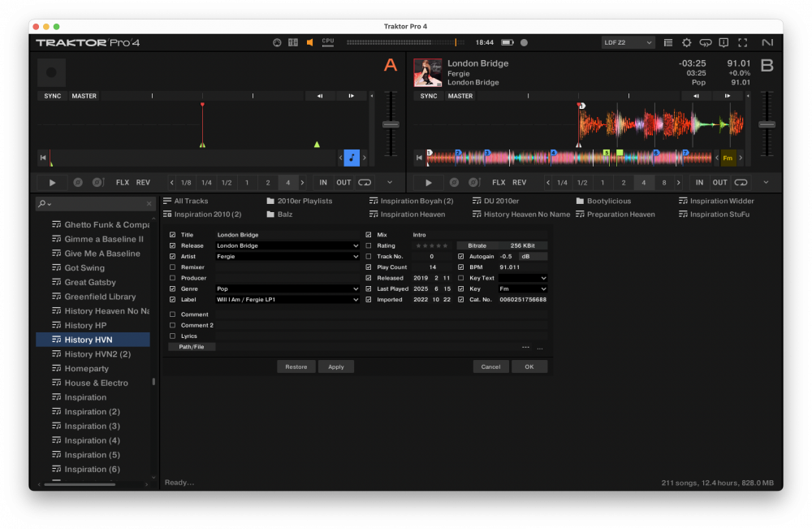812x529 pixels.
Task: Open the Traktor settings gear
Action: coord(687,42)
